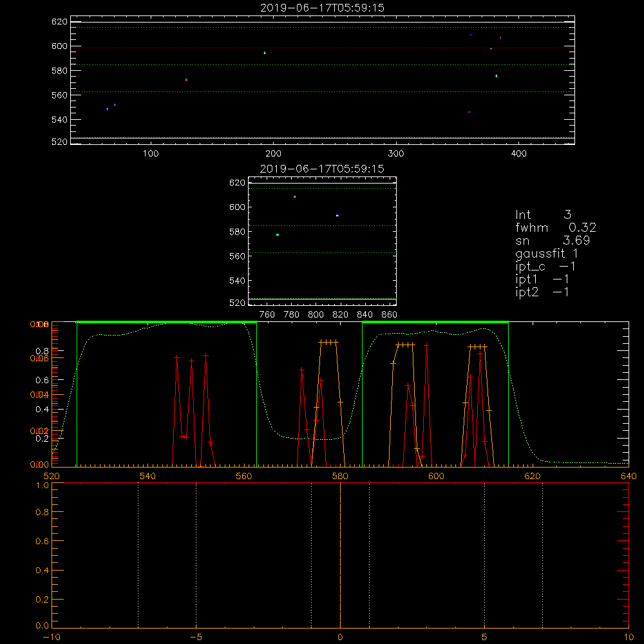Screen dimensions: 644x644
Task: Click the '640' x-axis label of the spectrum plot
Action: (629, 476)
